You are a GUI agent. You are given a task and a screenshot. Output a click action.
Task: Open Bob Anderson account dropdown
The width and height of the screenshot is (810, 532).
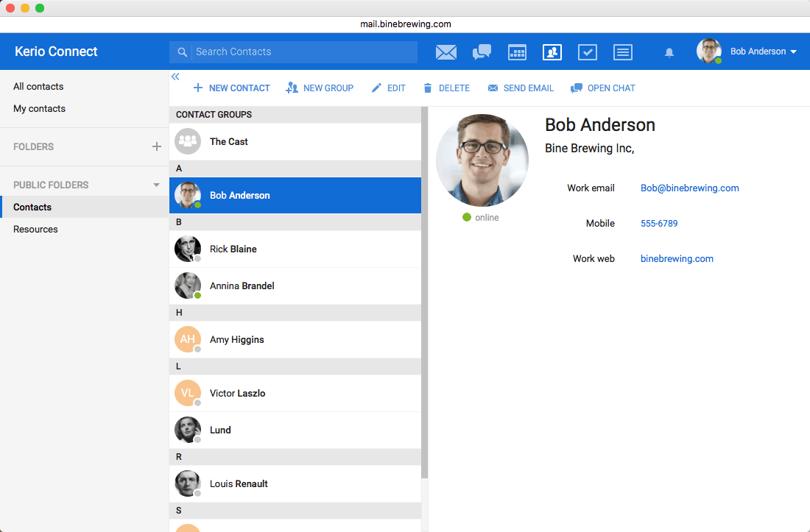764,52
